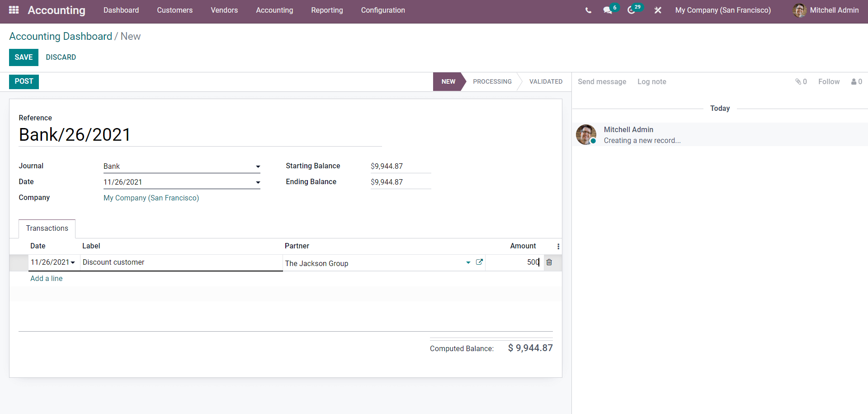Open the statement Date picker dropdown
The height and width of the screenshot is (414, 868).
click(258, 182)
